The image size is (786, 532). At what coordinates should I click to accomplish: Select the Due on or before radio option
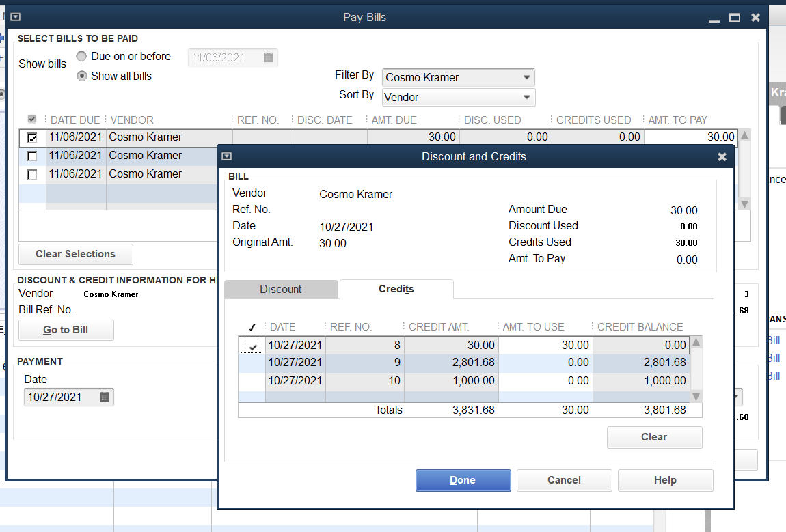coord(81,56)
